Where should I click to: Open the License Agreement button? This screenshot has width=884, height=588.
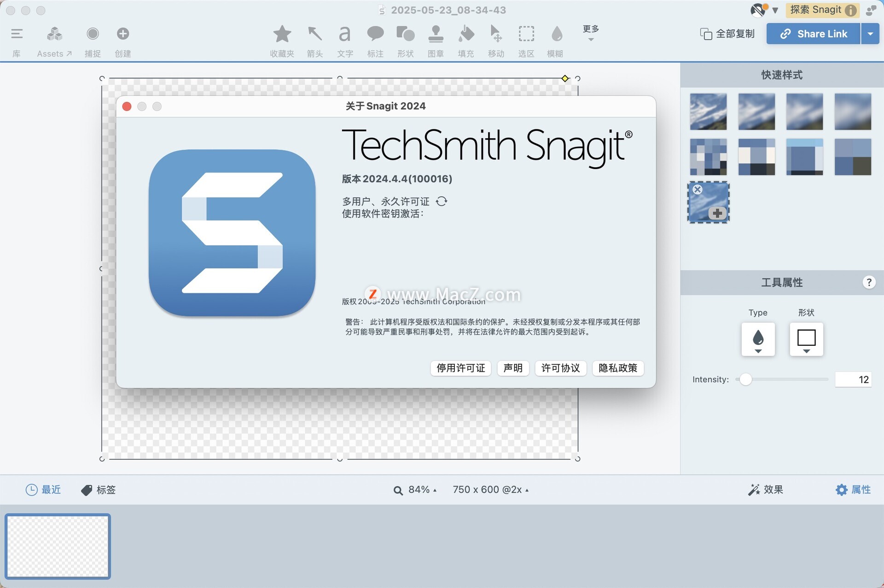coord(560,368)
